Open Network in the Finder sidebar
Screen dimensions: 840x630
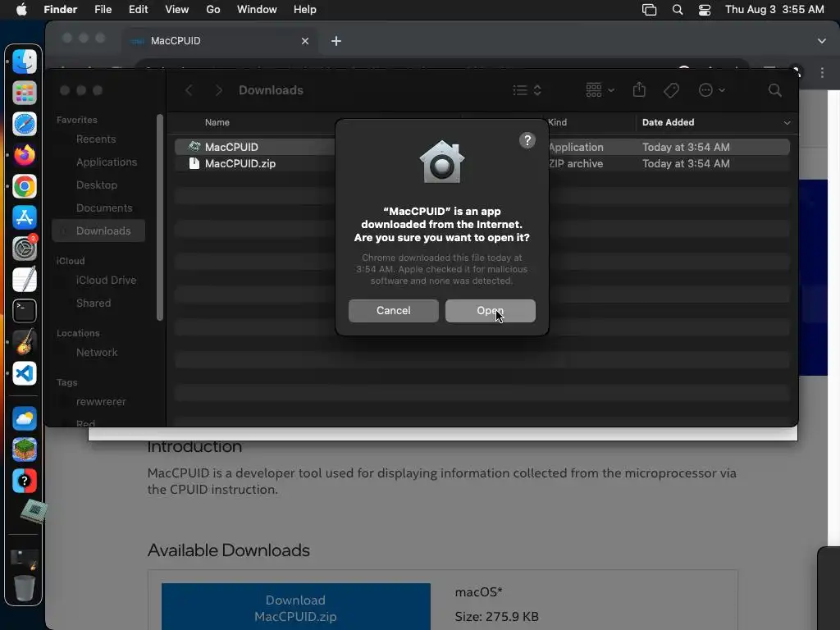pyautogui.click(x=97, y=353)
